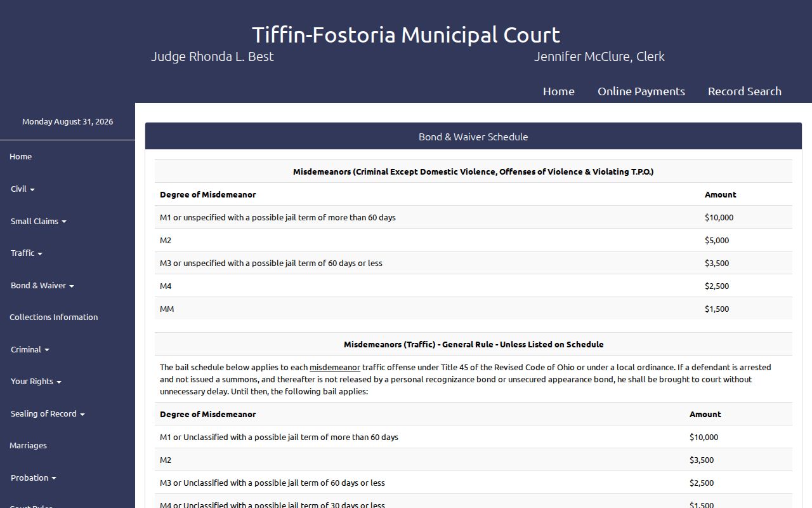Select Home in the left sidebar
Viewport: 812px width, 508px height.
pyautogui.click(x=20, y=156)
